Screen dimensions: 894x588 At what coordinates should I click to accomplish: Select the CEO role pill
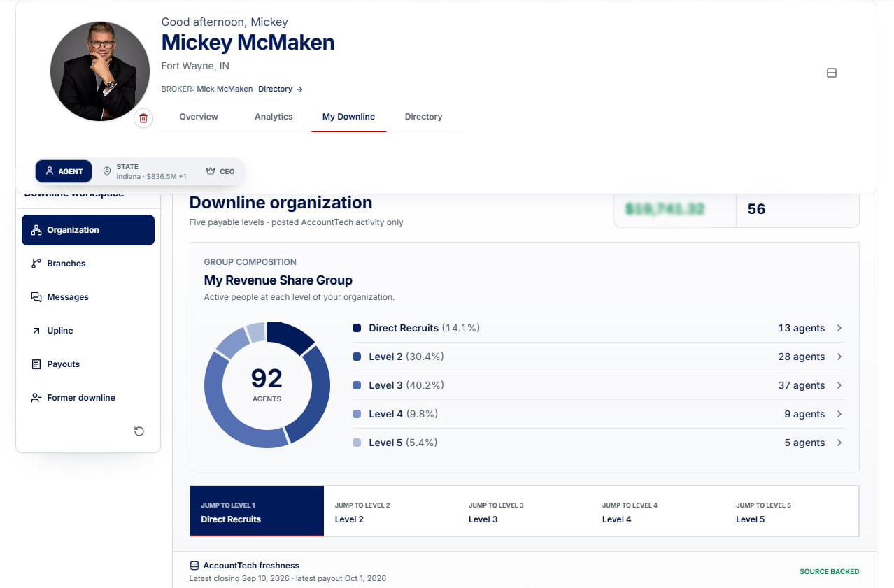point(220,171)
